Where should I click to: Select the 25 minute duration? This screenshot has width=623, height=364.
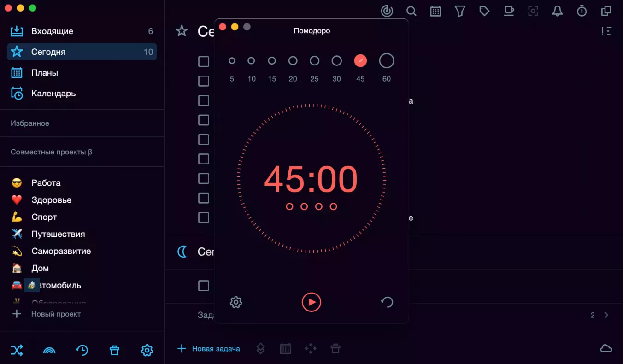point(314,60)
